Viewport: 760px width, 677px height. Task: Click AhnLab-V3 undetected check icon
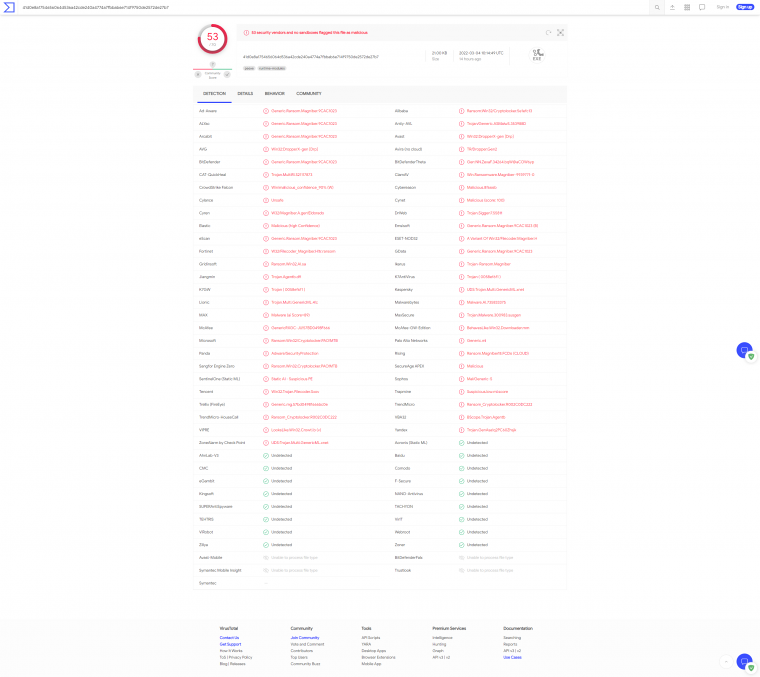coord(266,456)
